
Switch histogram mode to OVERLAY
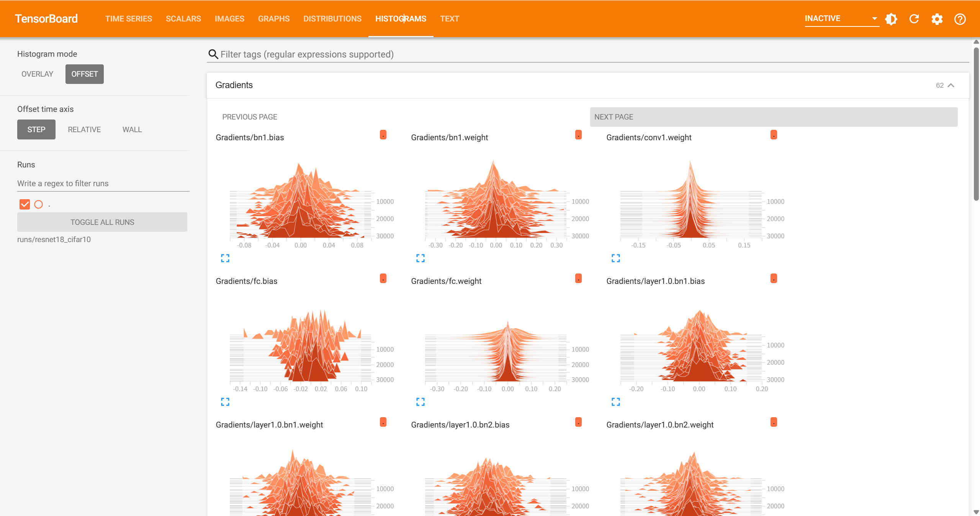pyautogui.click(x=37, y=74)
